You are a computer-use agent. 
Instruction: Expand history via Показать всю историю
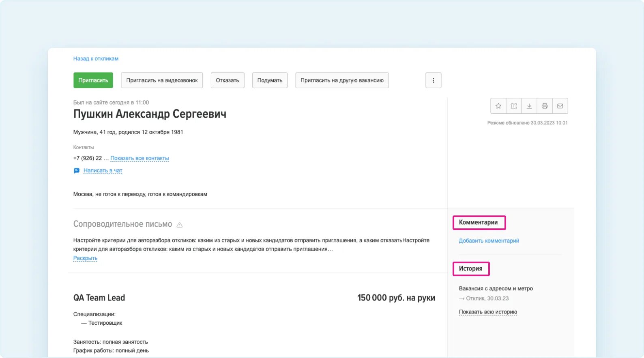pos(488,312)
